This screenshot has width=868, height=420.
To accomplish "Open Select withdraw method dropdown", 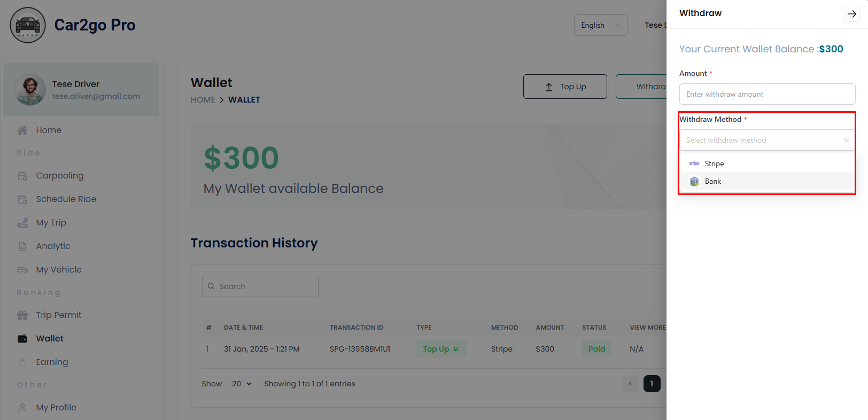I will tap(768, 140).
